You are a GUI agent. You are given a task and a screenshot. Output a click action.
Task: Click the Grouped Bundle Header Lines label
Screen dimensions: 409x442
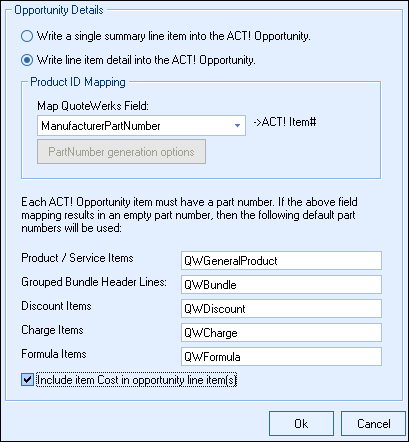coord(94,282)
